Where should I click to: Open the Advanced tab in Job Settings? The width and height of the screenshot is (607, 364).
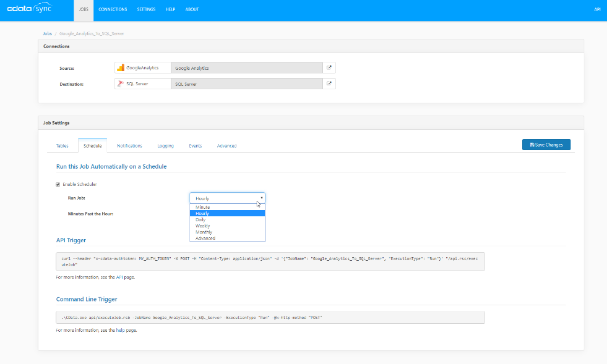tap(226, 146)
